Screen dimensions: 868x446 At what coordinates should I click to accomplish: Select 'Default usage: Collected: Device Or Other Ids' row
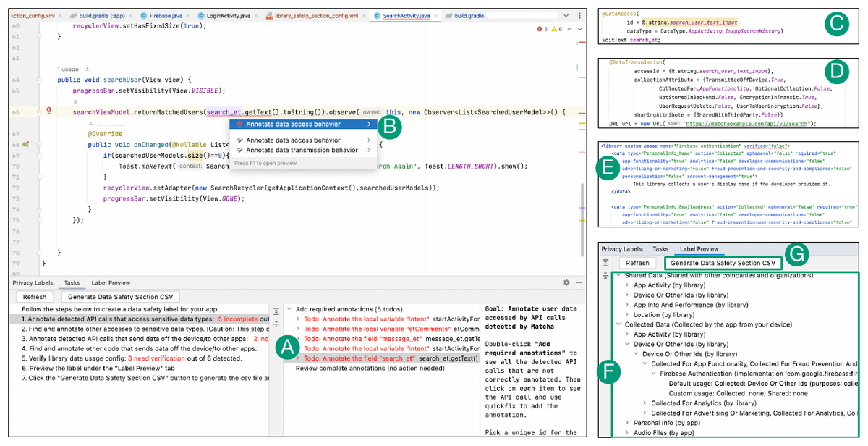click(763, 384)
